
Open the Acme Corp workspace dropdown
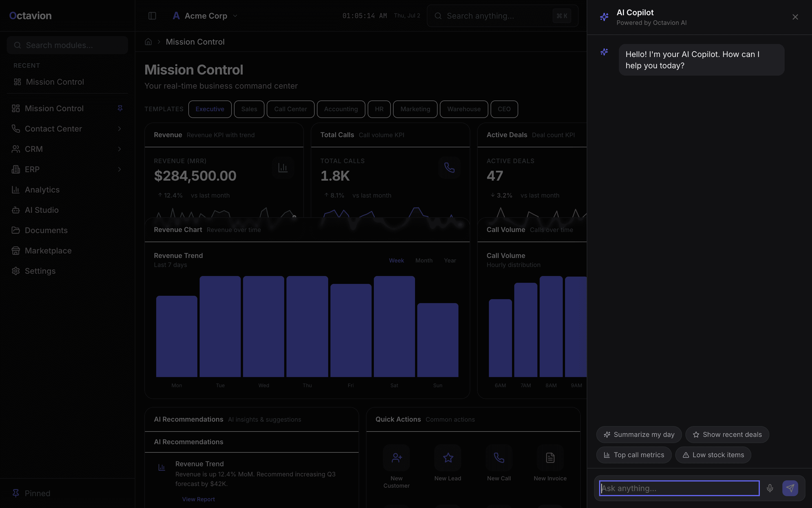205,16
